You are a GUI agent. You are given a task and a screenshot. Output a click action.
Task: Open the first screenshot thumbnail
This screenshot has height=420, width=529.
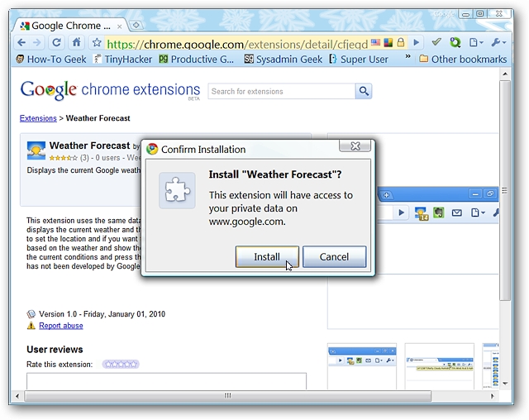coord(362,366)
